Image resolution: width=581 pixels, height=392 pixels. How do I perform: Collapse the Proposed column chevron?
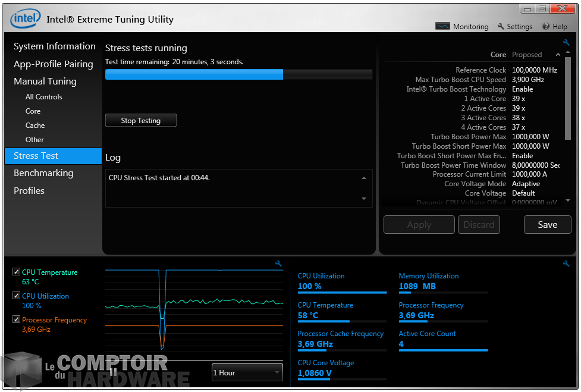[558, 55]
